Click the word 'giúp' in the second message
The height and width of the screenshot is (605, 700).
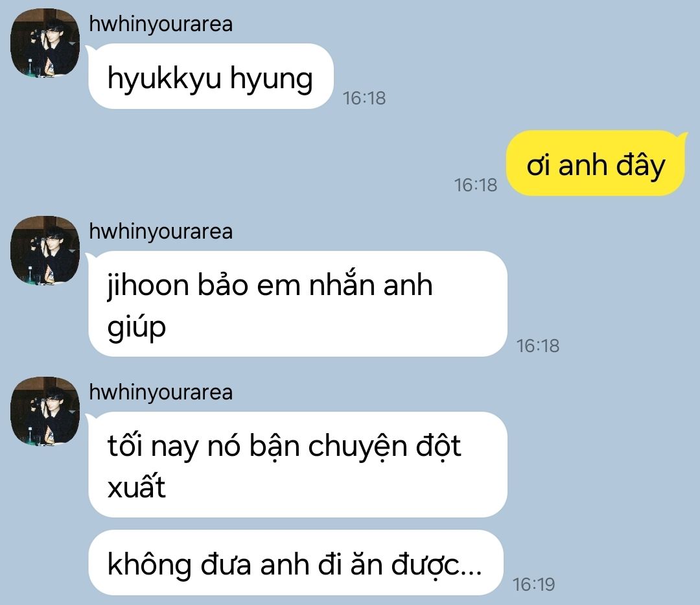pyautogui.click(x=137, y=327)
